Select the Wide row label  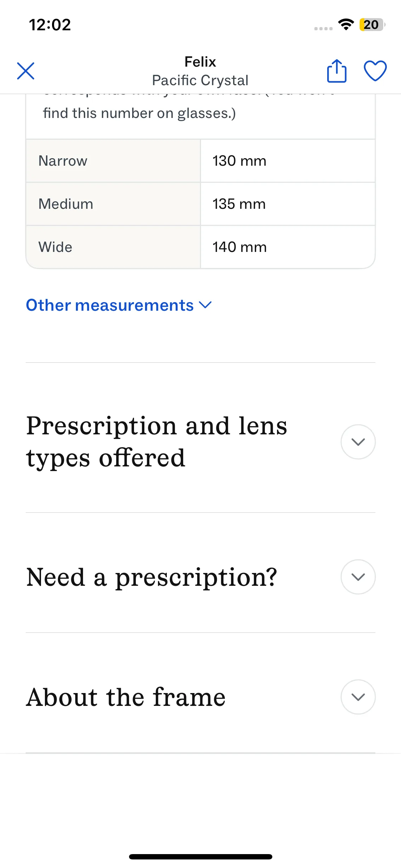55,247
